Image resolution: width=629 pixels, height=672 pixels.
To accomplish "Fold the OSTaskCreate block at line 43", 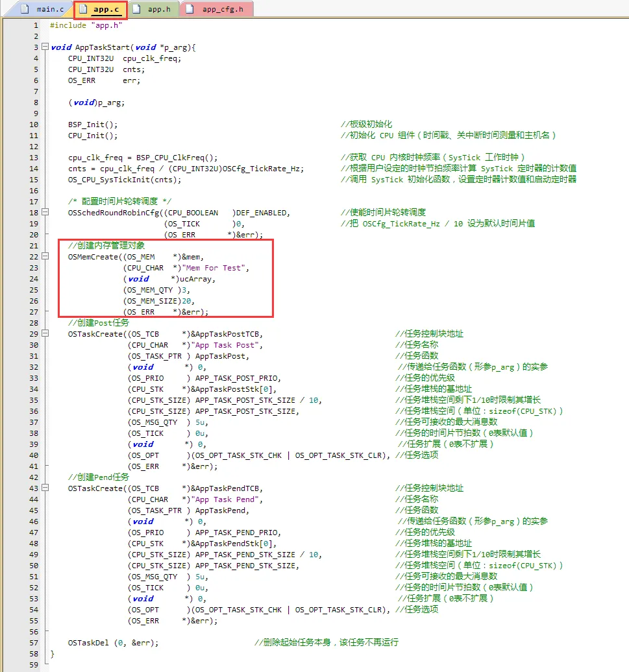I will point(44,488).
